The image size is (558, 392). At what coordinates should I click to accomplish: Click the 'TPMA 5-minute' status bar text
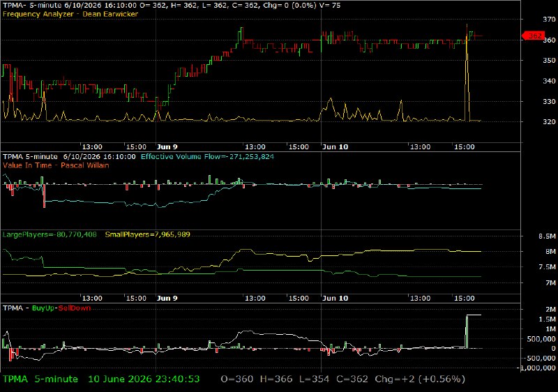pos(40,379)
